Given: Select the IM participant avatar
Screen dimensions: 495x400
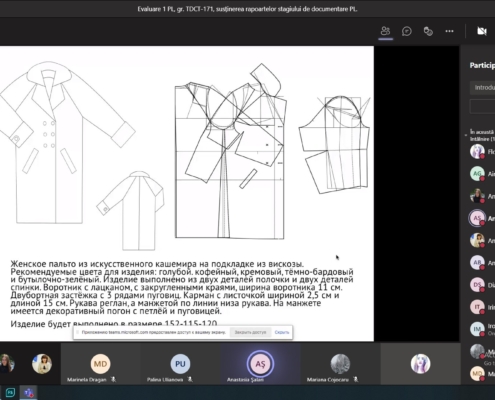Looking at the screenshot, I should click(477, 329).
